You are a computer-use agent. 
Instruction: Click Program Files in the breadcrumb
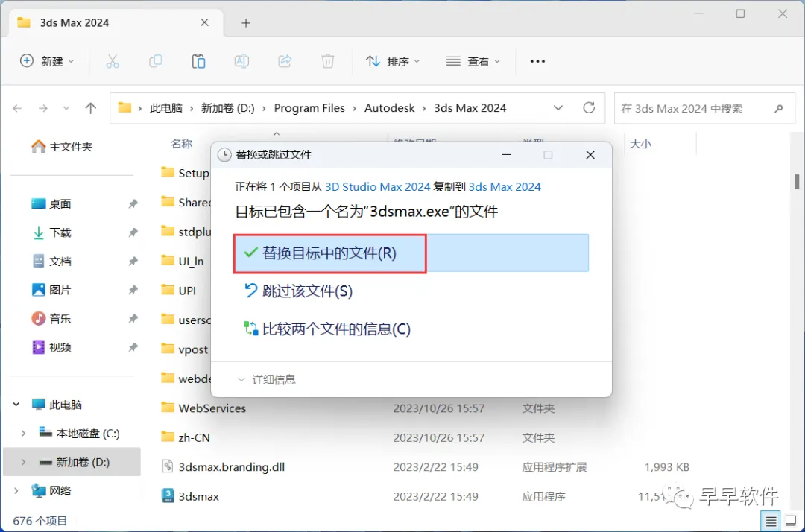[309, 108]
